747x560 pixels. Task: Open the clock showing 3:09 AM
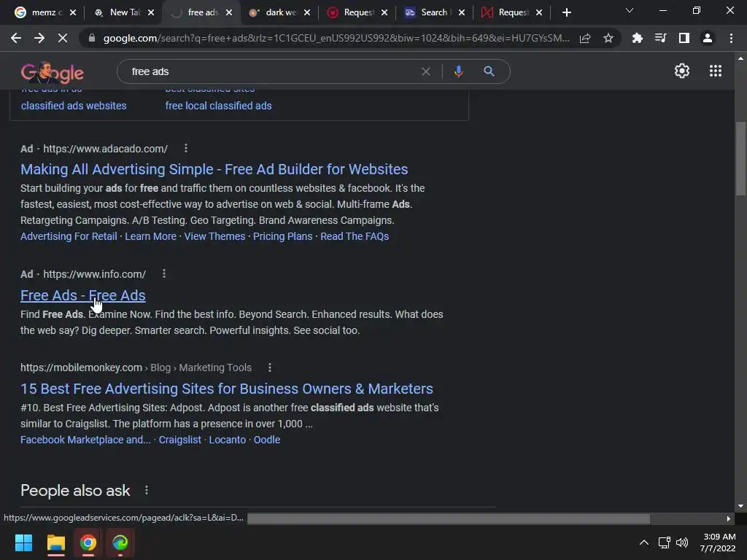coord(718,542)
